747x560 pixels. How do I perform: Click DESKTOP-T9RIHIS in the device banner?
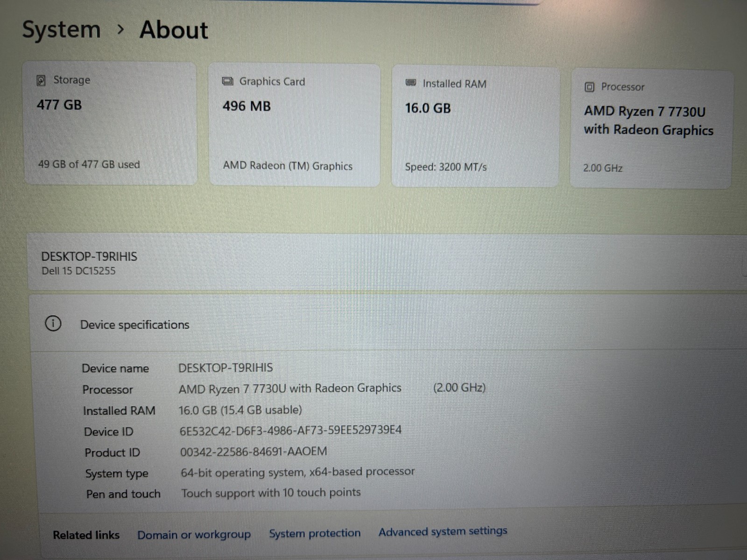pyautogui.click(x=89, y=256)
